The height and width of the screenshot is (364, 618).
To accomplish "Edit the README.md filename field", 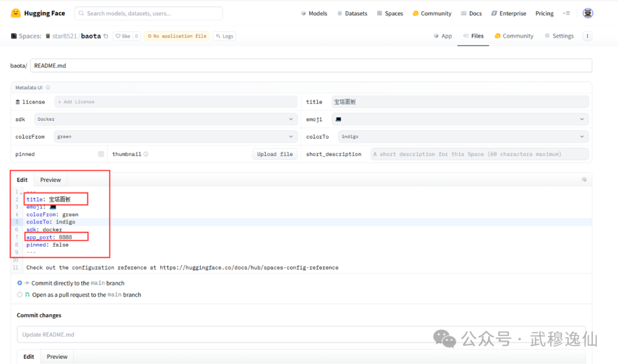I will [311, 65].
